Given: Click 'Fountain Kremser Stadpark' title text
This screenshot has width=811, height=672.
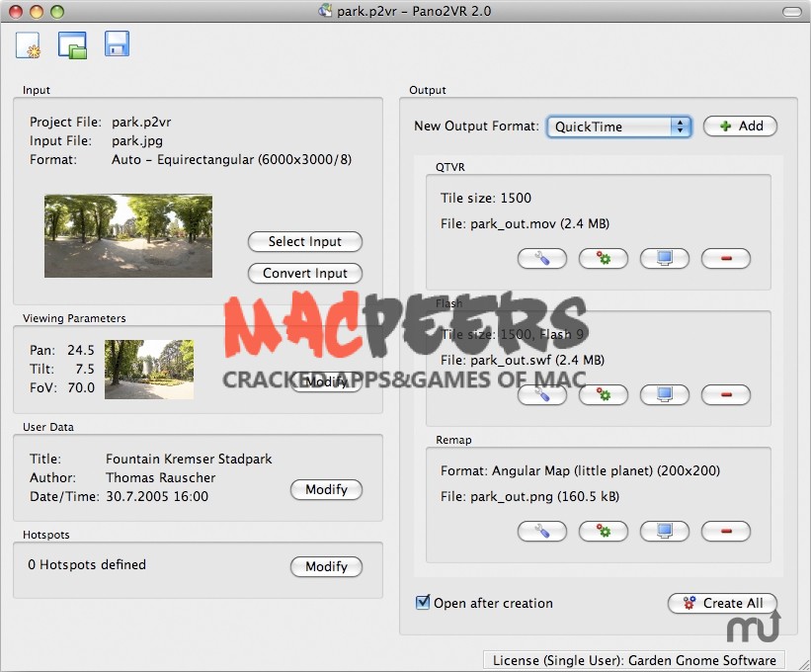Looking at the screenshot, I should [x=189, y=459].
